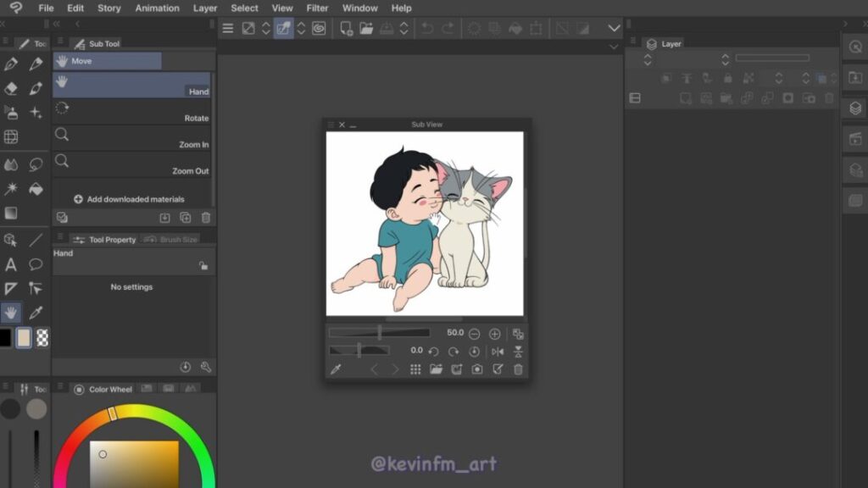Toggle the transparent color swatch
868x488 pixels.
click(x=42, y=338)
